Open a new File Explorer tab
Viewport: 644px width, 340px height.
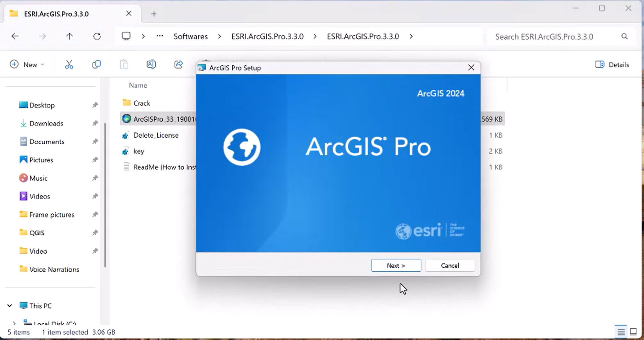pyautogui.click(x=154, y=14)
